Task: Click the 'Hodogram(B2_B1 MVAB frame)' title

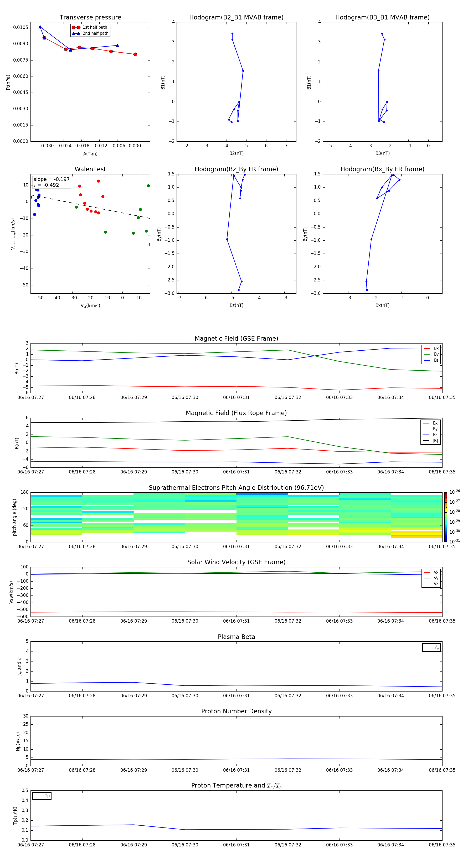Action: [x=236, y=18]
